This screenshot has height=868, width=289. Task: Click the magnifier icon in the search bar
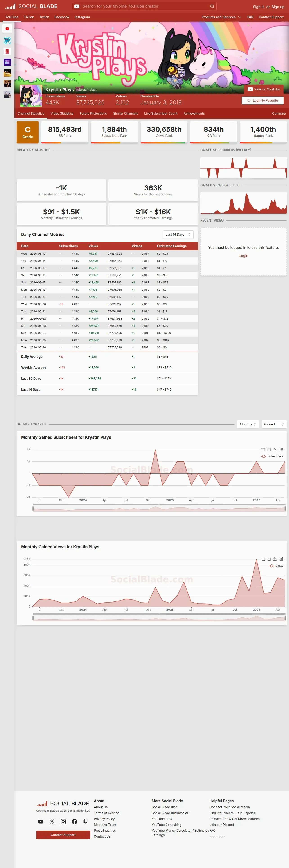212,6
